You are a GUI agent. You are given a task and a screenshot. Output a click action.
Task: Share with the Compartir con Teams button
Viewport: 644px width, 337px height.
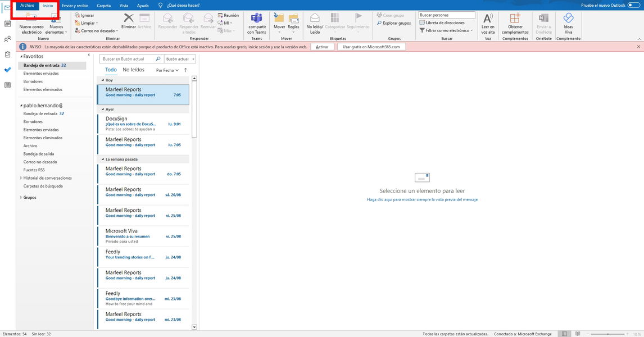(x=257, y=24)
